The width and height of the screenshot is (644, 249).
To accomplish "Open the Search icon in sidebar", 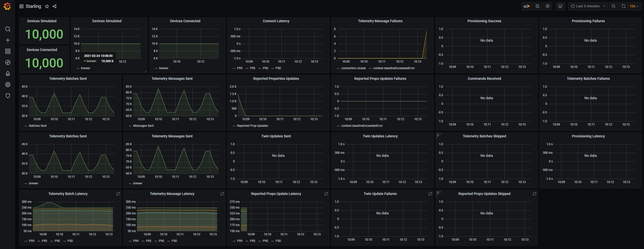I will pyautogui.click(x=8, y=29).
